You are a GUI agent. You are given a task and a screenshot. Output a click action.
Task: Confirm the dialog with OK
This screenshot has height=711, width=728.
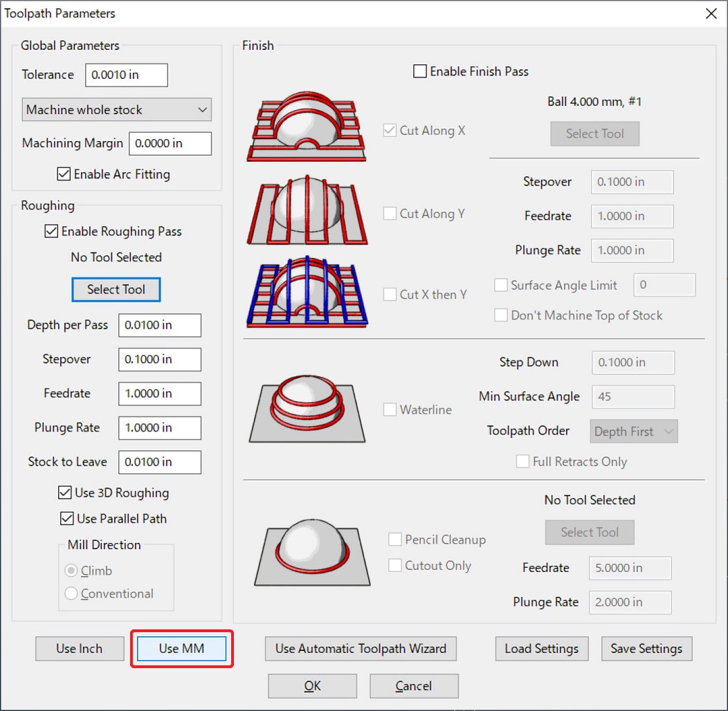coord(312,686)
